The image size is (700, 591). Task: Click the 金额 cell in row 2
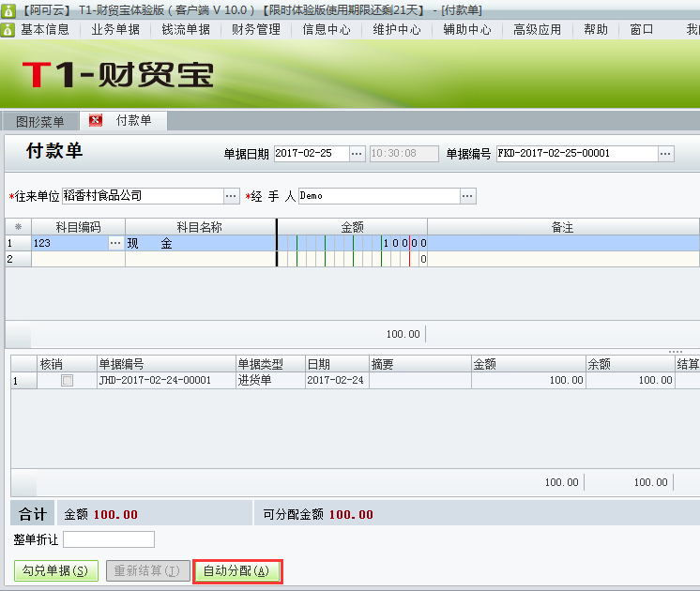tap(352, 259)
